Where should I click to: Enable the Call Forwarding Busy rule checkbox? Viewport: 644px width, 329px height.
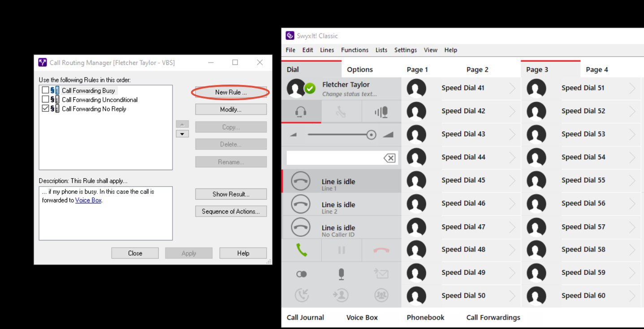click(45, 90)
